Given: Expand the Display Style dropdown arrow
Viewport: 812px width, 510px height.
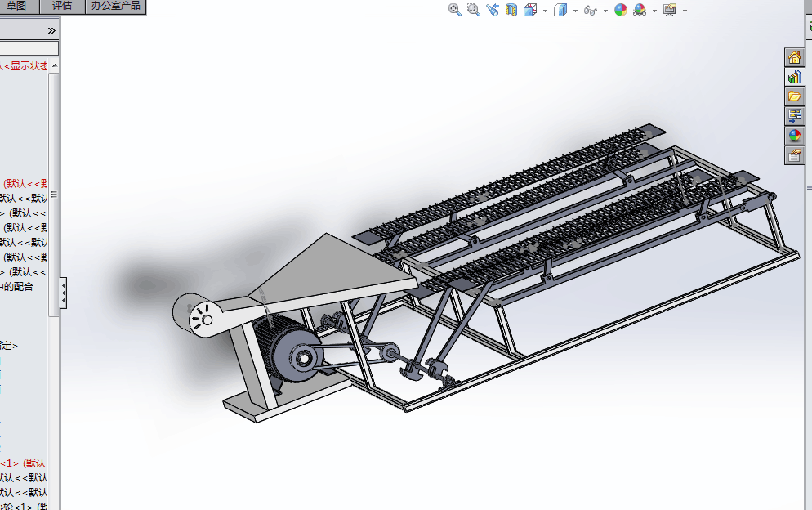Looking at the screenshot, I should click(x=575, y=11).
